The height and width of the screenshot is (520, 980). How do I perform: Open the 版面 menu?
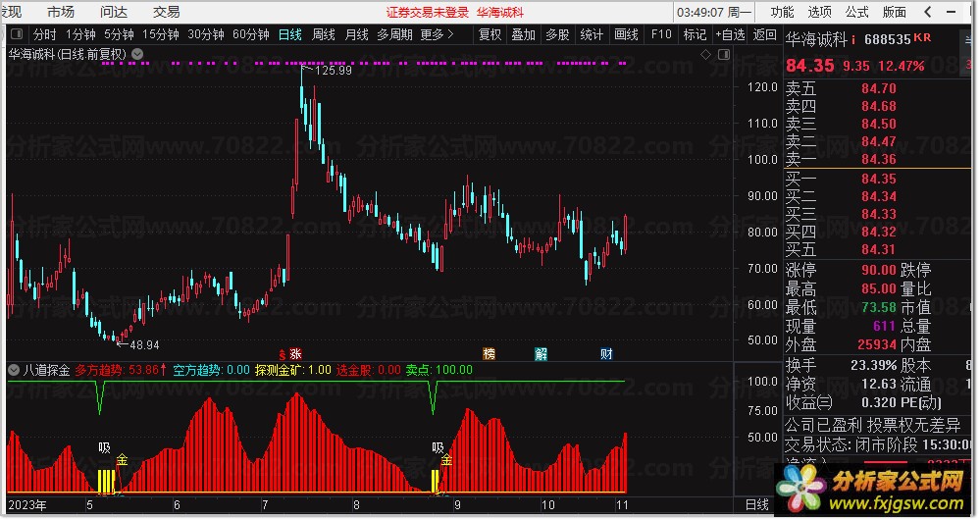coord(895,12)
